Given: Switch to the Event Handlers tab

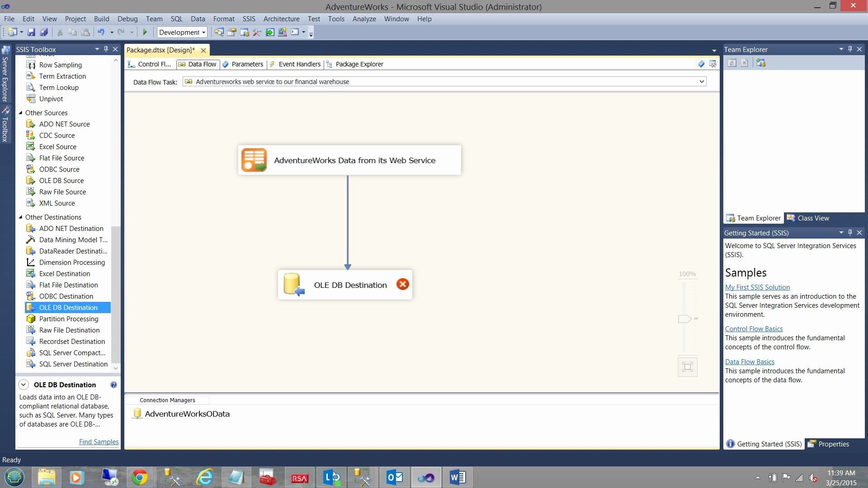Looking at the screenshot, I should tap(300, 64).
